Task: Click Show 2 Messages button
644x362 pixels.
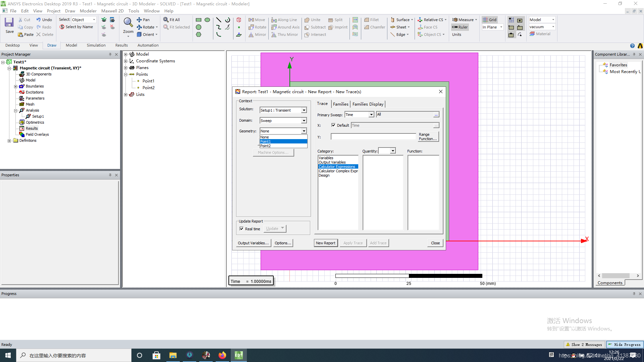Action: click(584, 345)
